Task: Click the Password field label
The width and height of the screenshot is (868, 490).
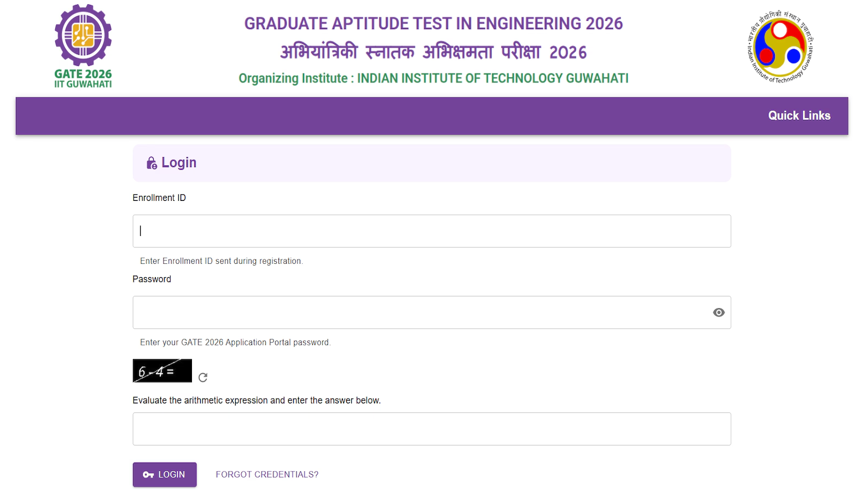Action: click(152, 279)
